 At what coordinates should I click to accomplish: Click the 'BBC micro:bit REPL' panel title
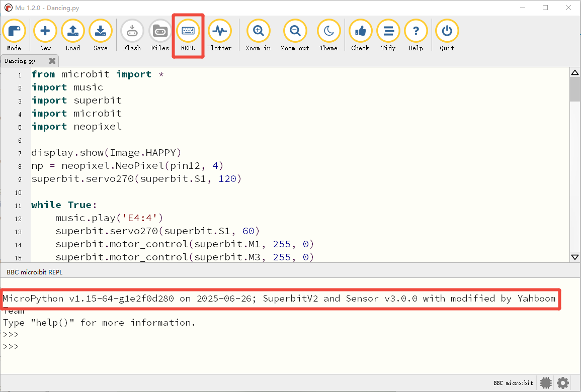35,272
